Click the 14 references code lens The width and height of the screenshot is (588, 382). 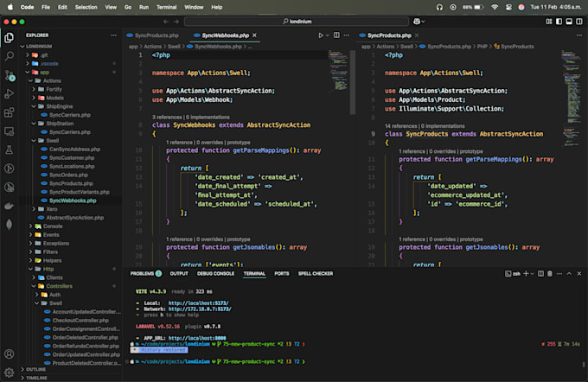point(401,126)
